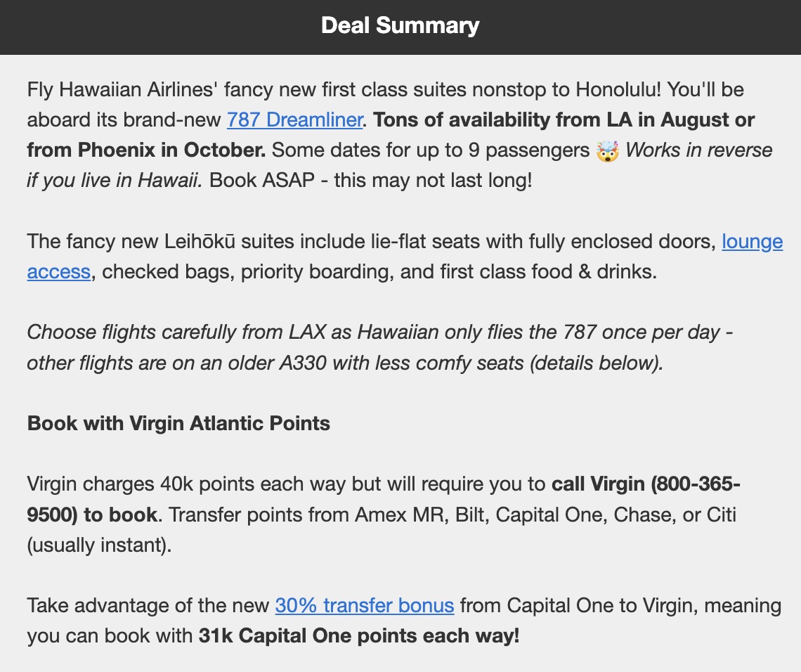Screen dimensions: 801x672
Task: Click the bold 31k Capital One points text
Action: click(358, 636)
